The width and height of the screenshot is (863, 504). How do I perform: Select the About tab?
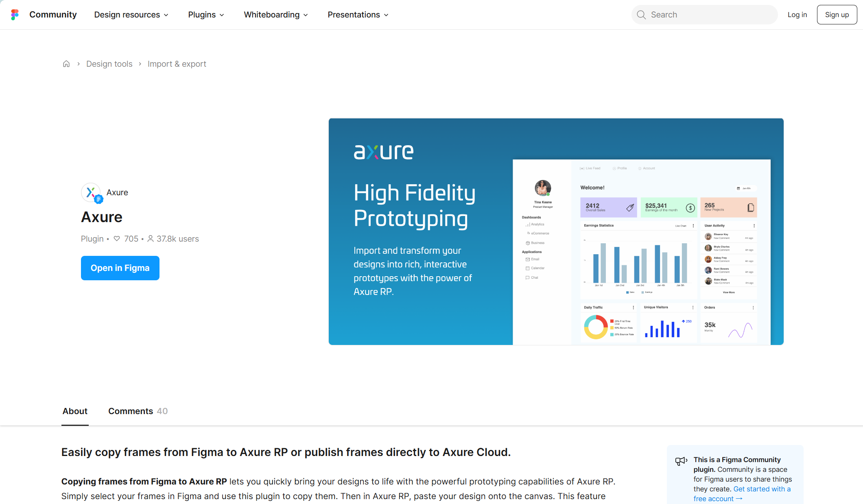75,411
